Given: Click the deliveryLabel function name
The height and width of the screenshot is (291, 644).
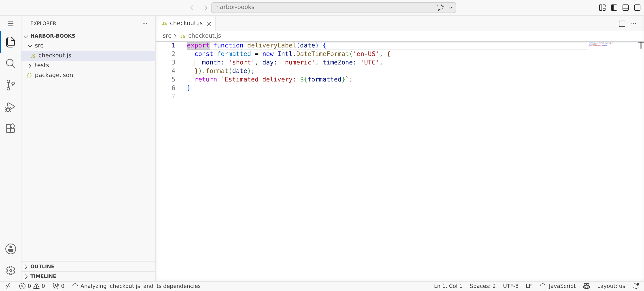Looking at the screenshot, I should 271,45.
